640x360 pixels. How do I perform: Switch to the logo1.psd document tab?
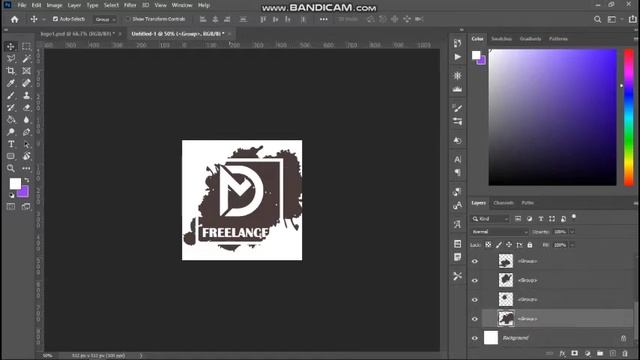pos(78,34)
